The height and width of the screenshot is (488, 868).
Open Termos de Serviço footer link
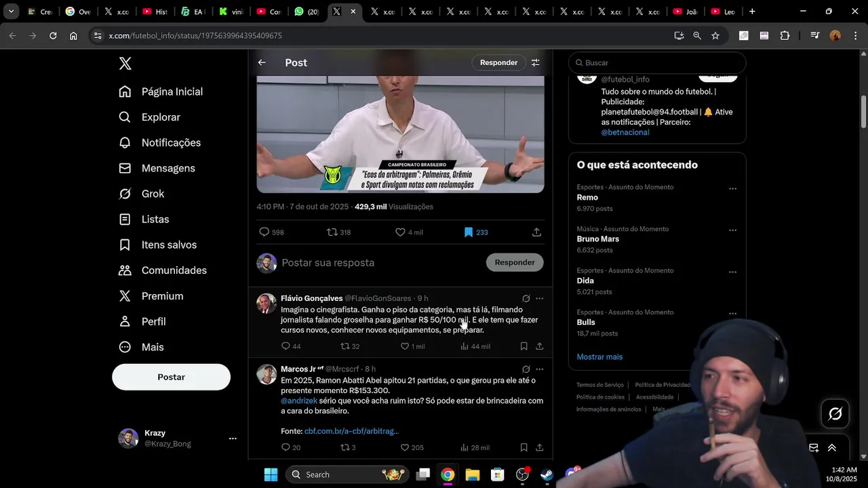599,385
